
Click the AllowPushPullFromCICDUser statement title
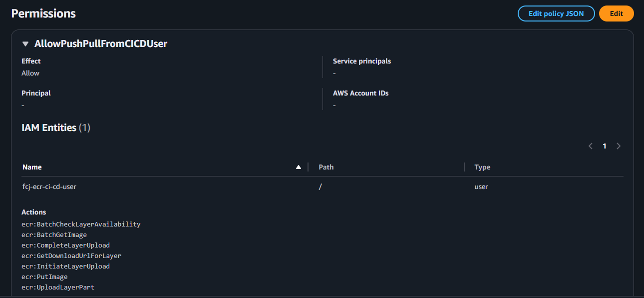click(101, 43)
